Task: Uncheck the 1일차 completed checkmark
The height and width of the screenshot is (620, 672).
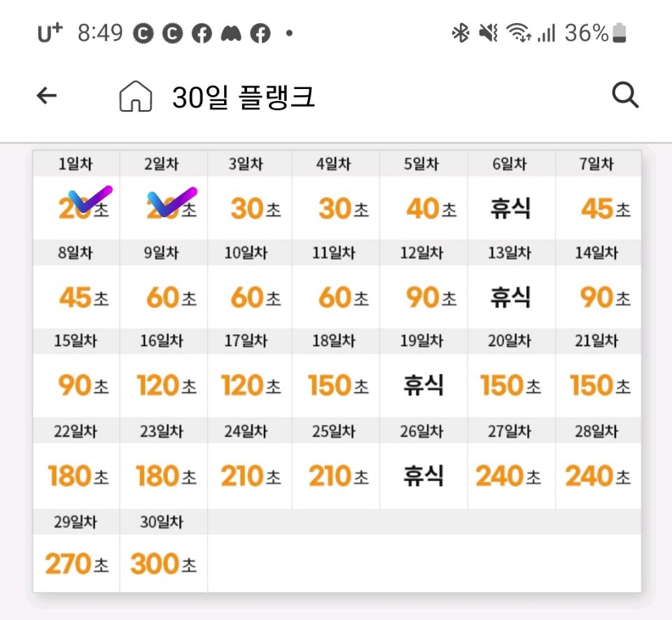Action: [x=90, y=200]
